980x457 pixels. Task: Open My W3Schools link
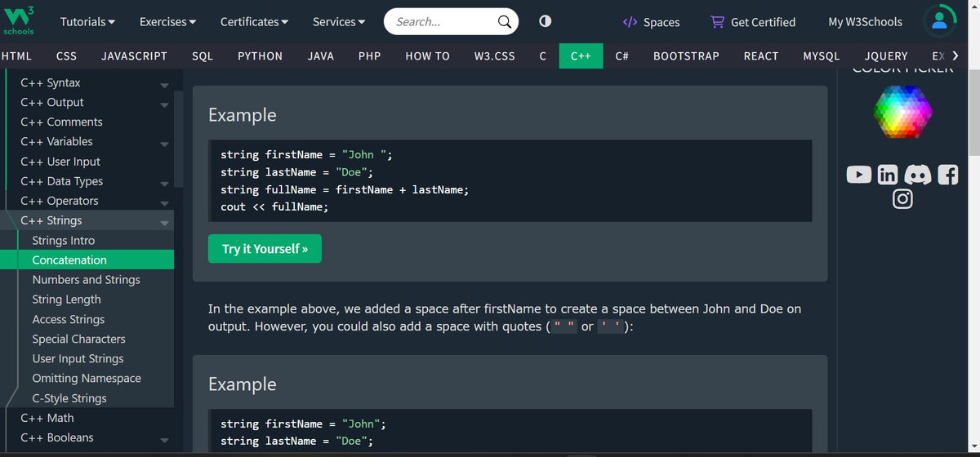(865, 22)
